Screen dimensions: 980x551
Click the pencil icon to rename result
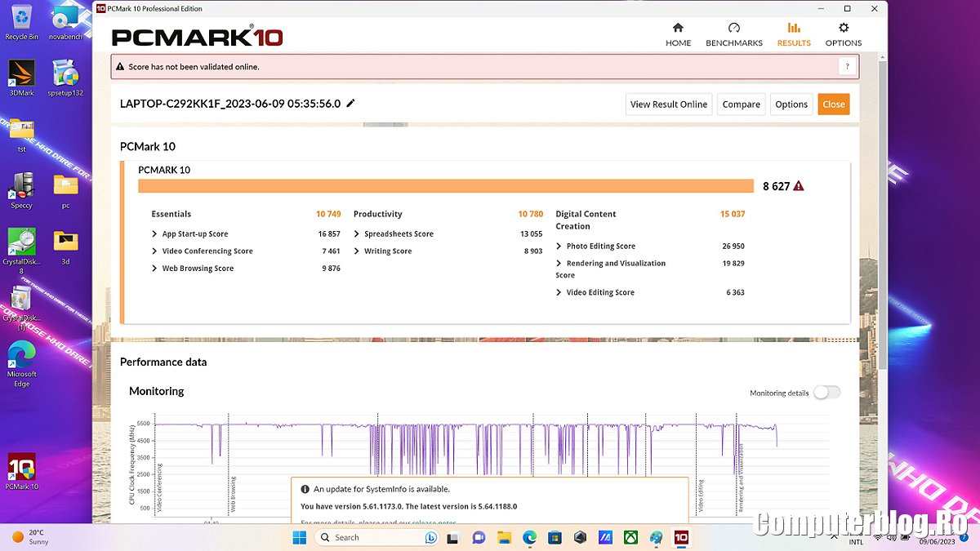tap(351, 104)
